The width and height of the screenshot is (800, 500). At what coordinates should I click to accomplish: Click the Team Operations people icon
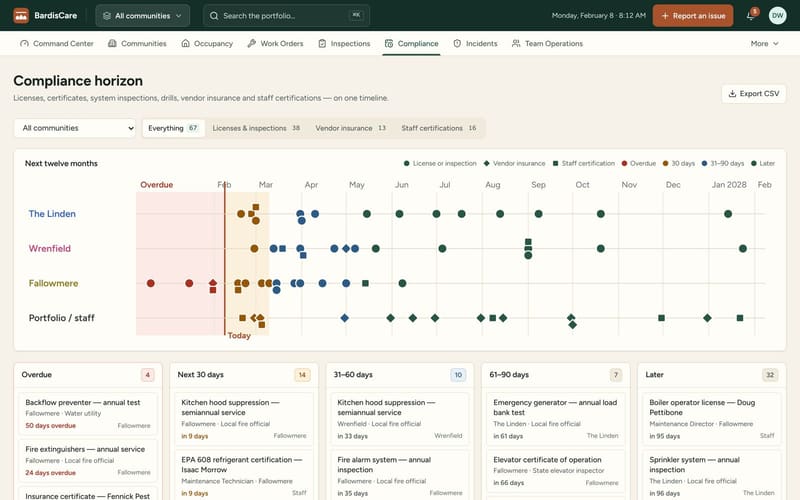pos(516,44)
